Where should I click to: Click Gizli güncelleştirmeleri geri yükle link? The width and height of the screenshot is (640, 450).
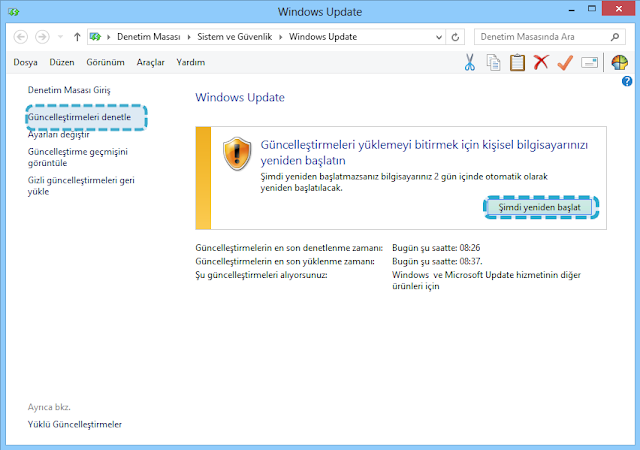tap(81, 186)
